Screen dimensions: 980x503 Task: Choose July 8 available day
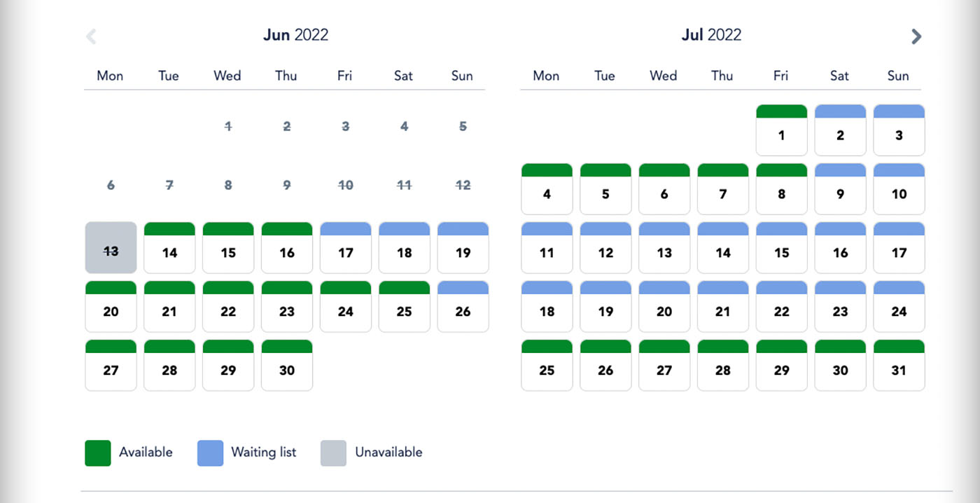[x=782, y=188]
